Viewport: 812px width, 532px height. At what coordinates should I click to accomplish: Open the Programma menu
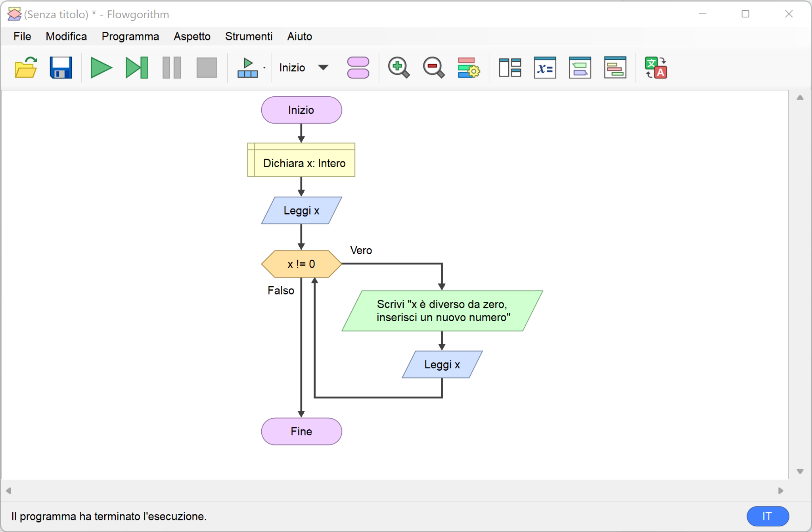pyautogui.click(x=130, y=36)
